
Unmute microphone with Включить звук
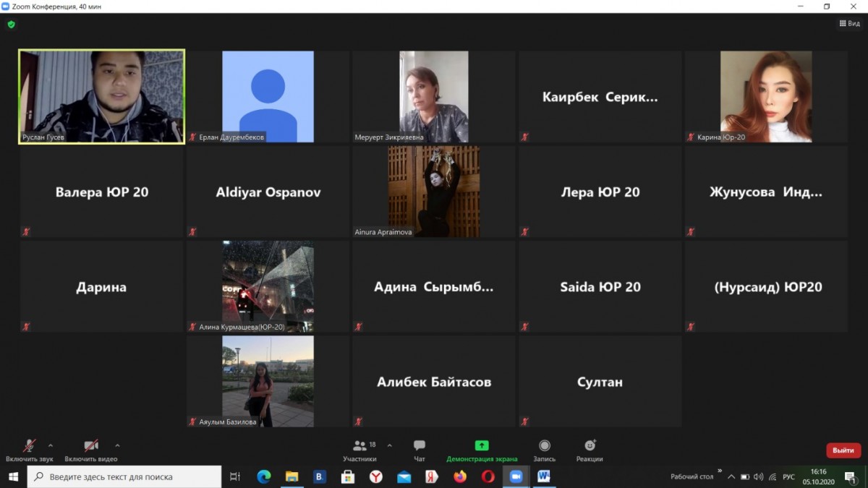click(29, 450)
